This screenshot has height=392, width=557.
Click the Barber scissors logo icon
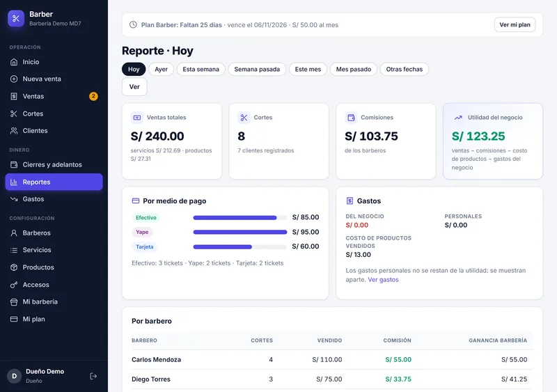pos(16,19)
